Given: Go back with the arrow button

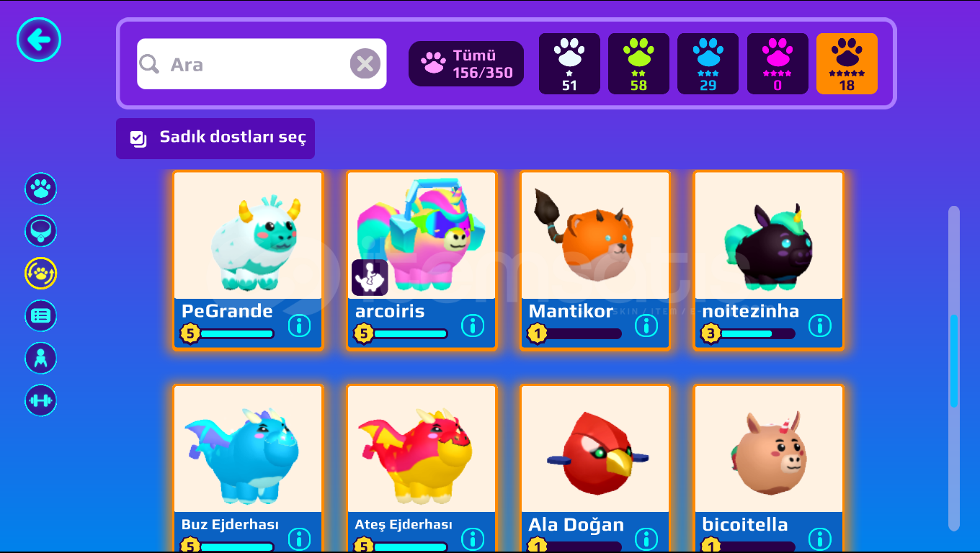Looking at the screenshot, I should click(x=39, y=39).
